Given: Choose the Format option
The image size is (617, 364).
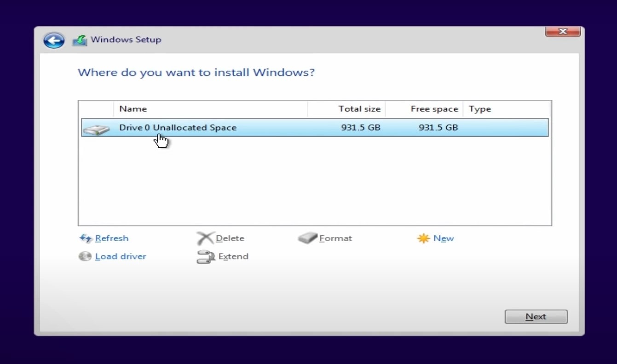Looking at the screenshot, I should pyautogui.click(x=336, y=238).
